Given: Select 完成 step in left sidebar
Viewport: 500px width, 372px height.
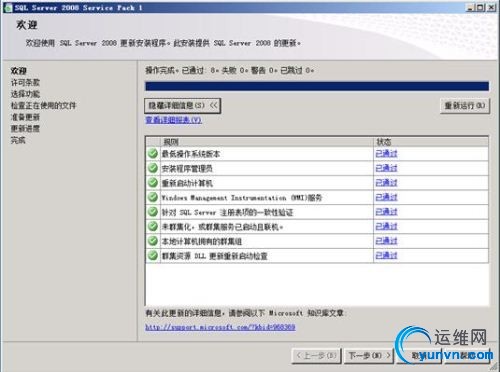Looking at the screenshot, I should click(18, 140).
